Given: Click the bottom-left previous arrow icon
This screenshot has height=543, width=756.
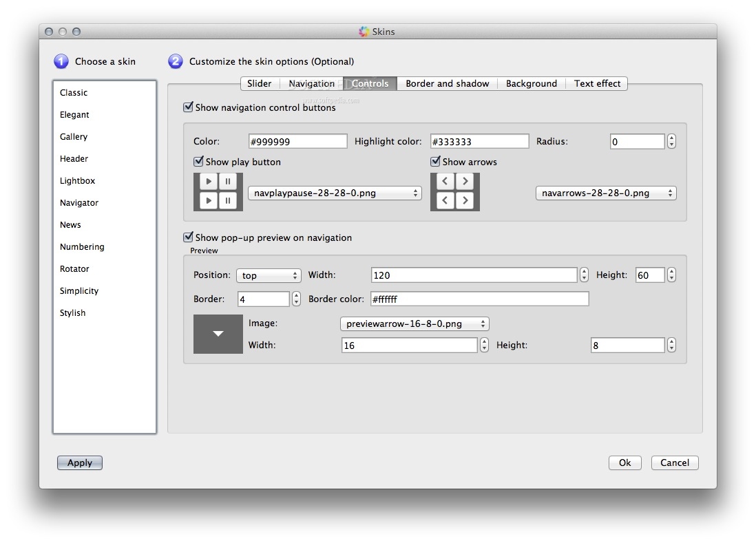Looking at the screenshot, I should pos(445,200).
